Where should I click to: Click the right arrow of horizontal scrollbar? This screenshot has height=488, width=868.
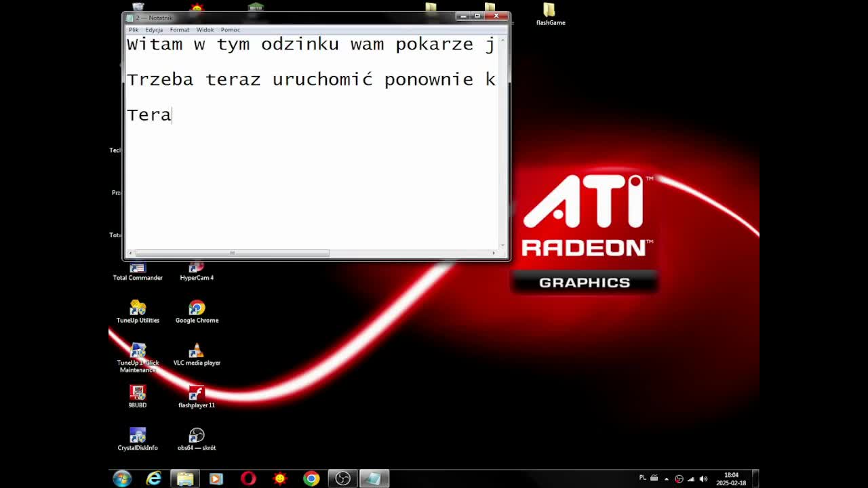click(x=494, y=253)
